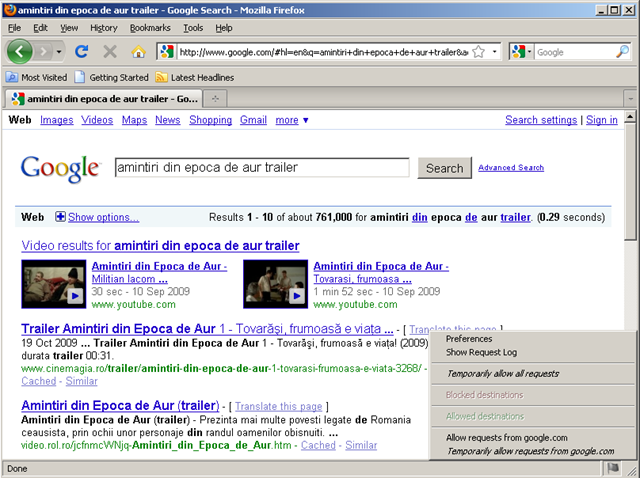Open Latest Headlines feed bookmark
The height and width of the screenshot is (478, 640).
coord(195,77)
